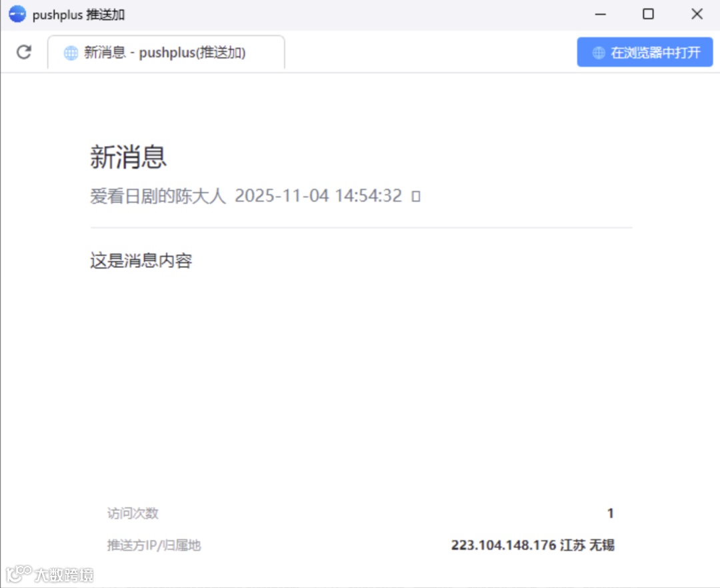Click the 推送方IP/归属地 label
Image resolution: width=720 pixels, height=588 pixels.
[154, 545]
